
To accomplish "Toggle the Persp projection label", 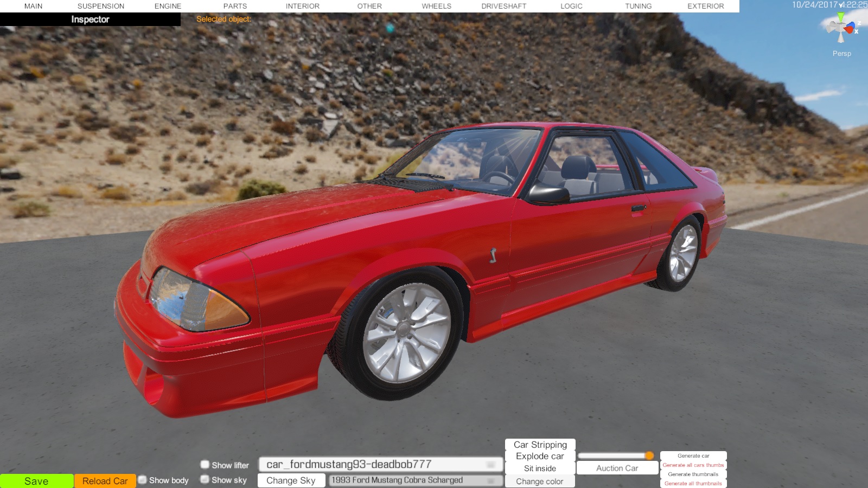I will [x=841, y=54].
